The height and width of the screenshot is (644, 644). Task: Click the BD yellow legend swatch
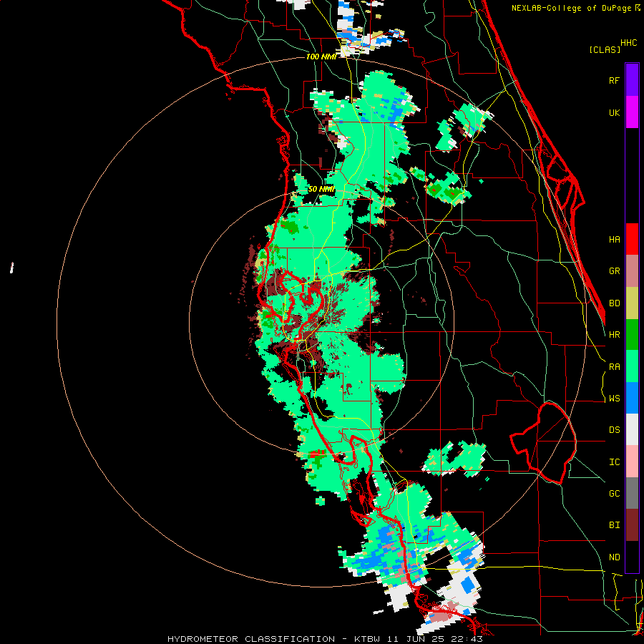[632, 303]
